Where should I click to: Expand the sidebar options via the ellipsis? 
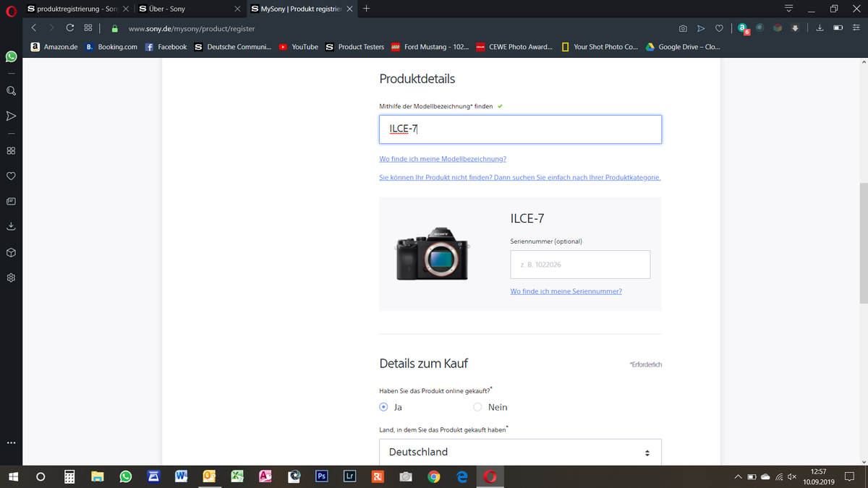10,442
